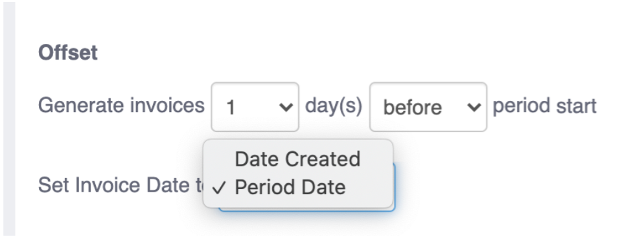Open the before dropdown
The width and height of the screenshot is (644, 237).
tap(428, 107)
